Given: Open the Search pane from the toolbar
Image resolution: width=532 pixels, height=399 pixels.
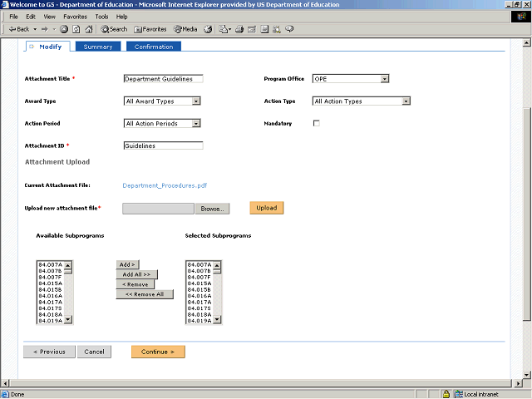Looking at the screenshot, I should (x=114, y=29).
